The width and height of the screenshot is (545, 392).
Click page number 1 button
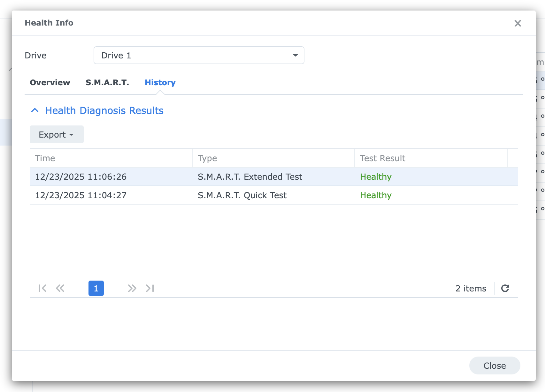coord(96,288)
